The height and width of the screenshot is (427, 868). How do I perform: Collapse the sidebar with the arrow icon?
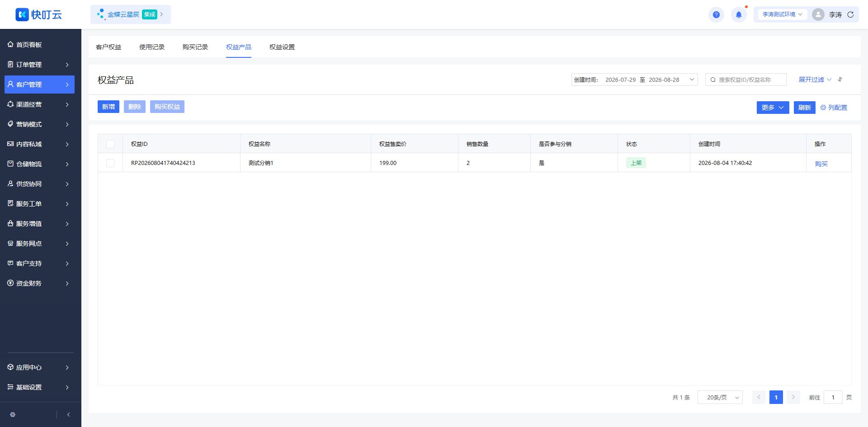click(x=68, y=414)
